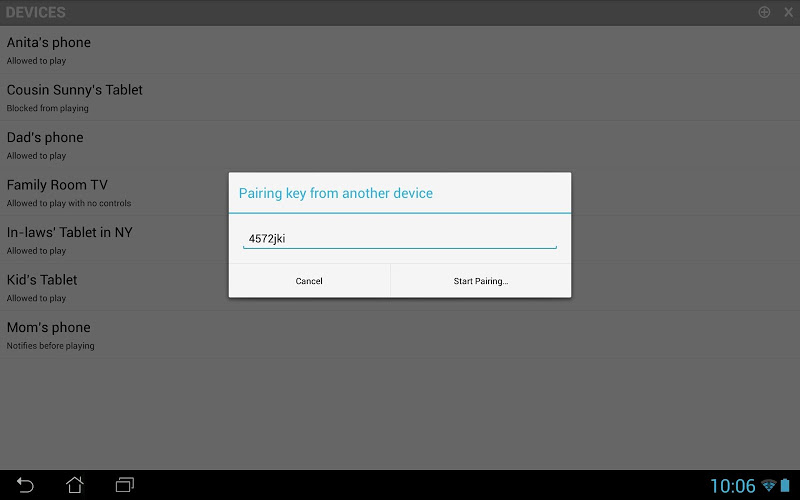Click 'Blocked from playing' status text
Viewport: 800px width, 500px height.
(47, 108)
